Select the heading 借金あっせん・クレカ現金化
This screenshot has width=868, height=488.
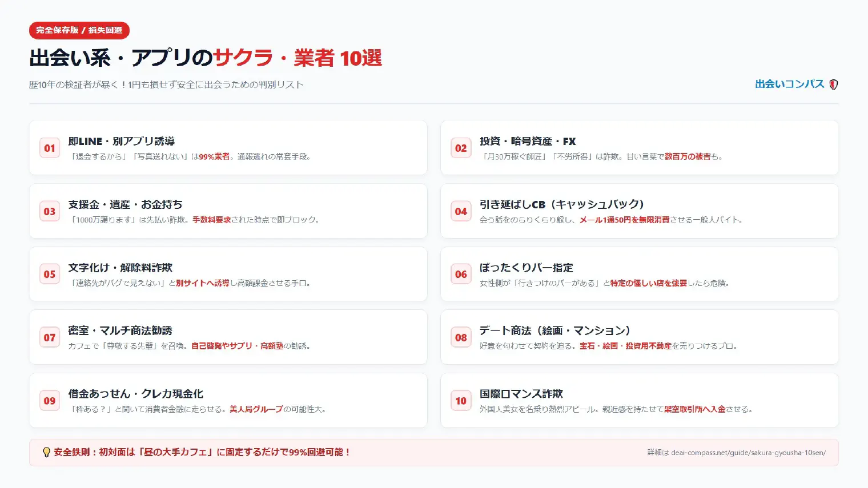point(135,394)
